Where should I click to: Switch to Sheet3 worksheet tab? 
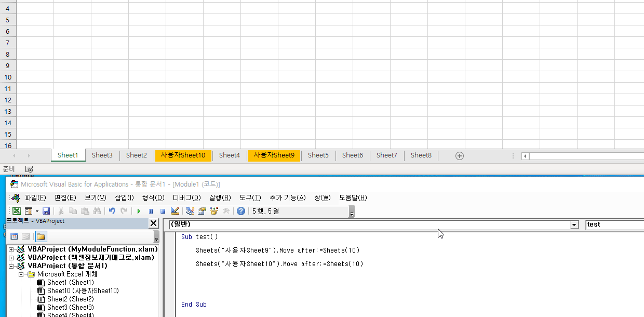[102, 155]
